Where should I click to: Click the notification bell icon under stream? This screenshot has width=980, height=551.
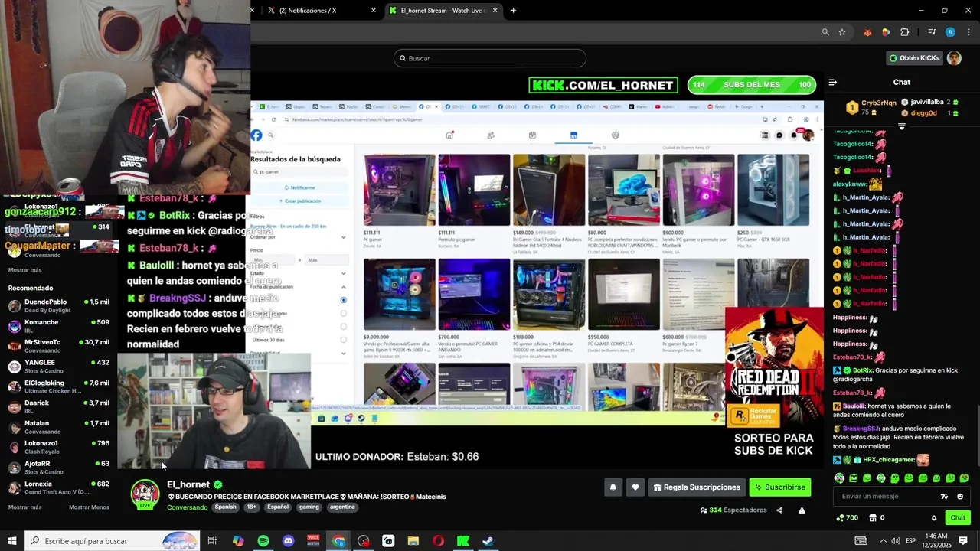click(x=612, y=487)
